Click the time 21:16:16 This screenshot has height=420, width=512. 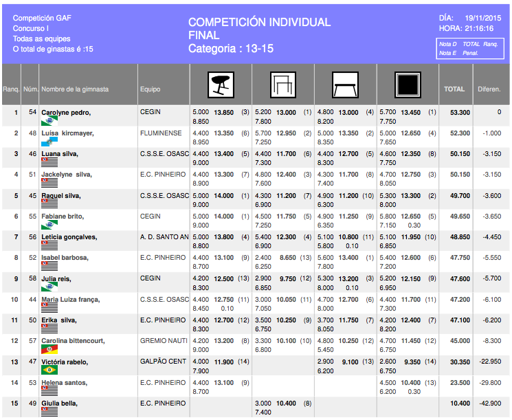tap(479, 28)
